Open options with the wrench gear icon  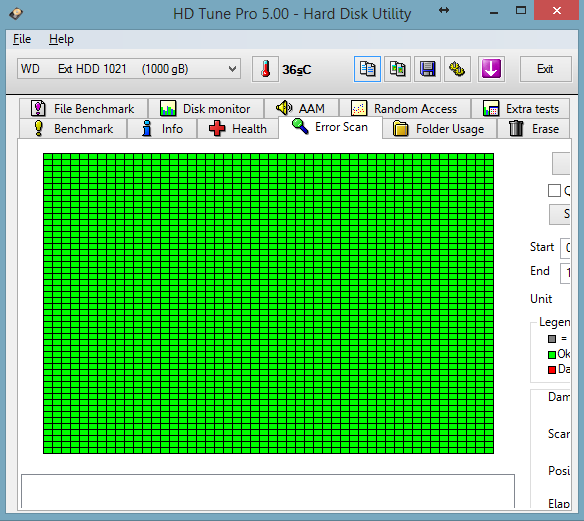(x=457, y=69)
